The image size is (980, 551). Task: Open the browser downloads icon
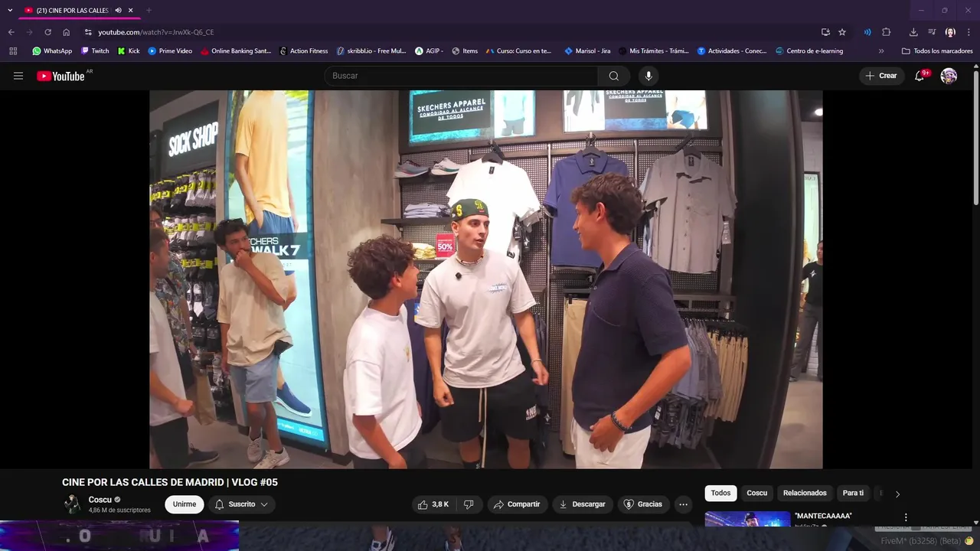click(913, 32)
